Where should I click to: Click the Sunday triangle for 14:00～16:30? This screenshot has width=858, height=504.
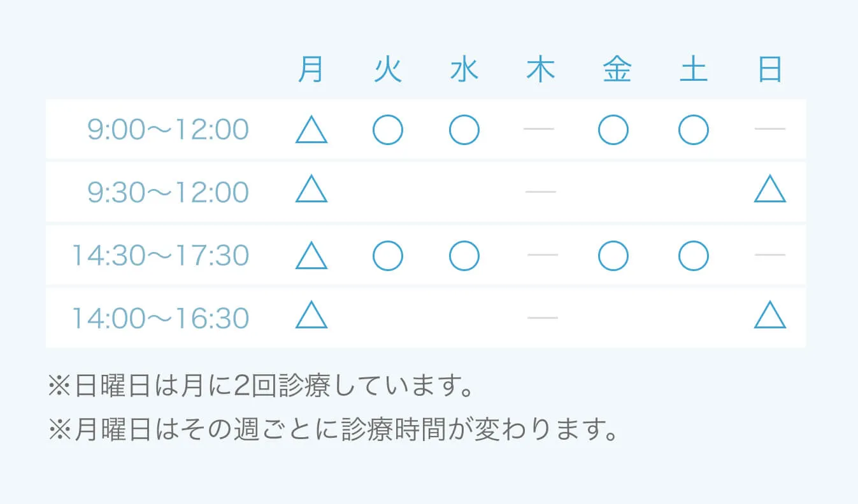[x=769, y=316]
